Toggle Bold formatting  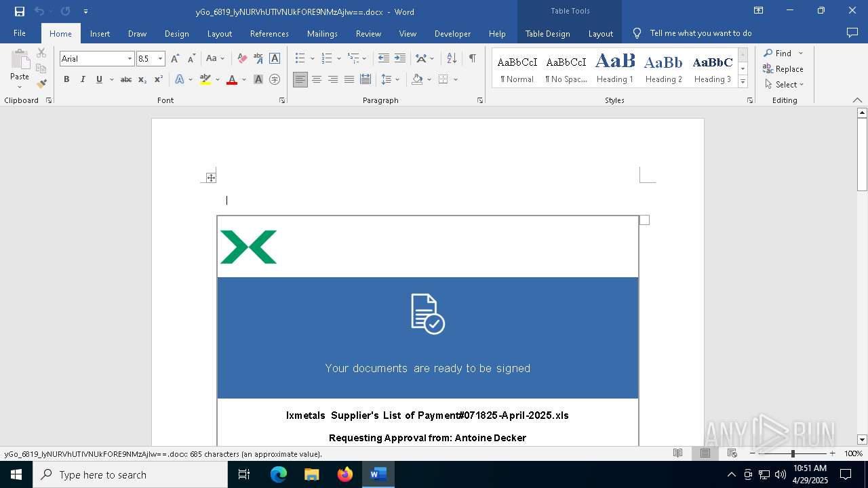point(66,79)
